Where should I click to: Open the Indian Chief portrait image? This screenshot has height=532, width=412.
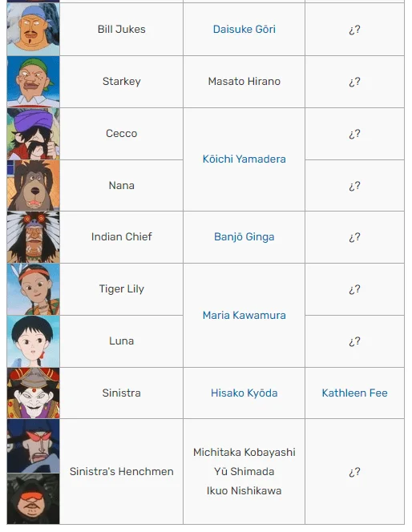click(x=33, y=237)
